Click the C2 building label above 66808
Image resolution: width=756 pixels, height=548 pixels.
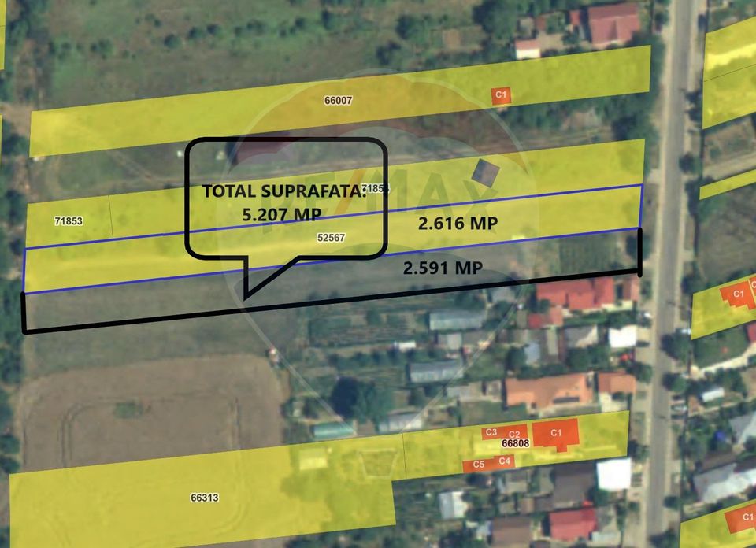515,434
